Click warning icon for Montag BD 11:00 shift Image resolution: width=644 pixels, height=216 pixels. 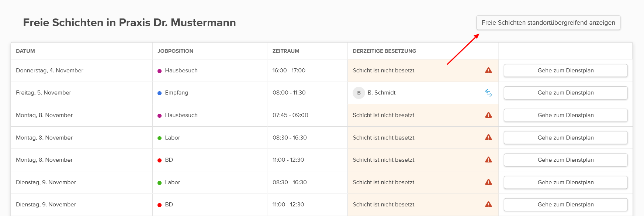488,160
